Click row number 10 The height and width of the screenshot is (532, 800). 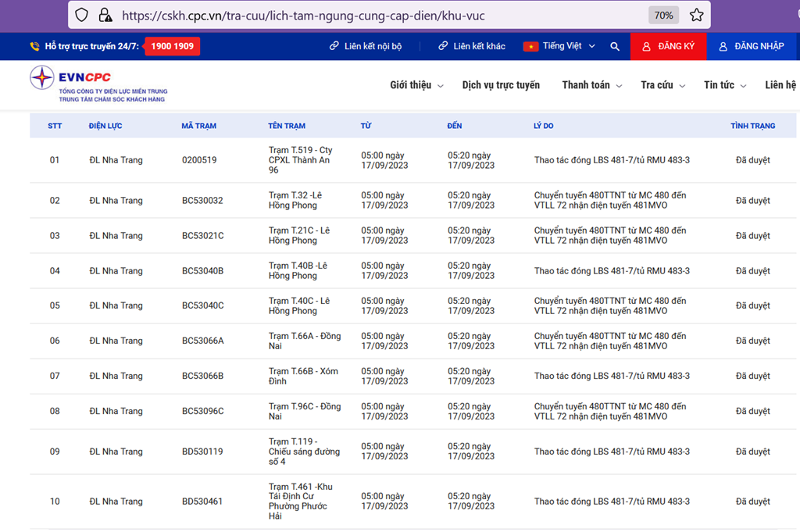(55, 502)
